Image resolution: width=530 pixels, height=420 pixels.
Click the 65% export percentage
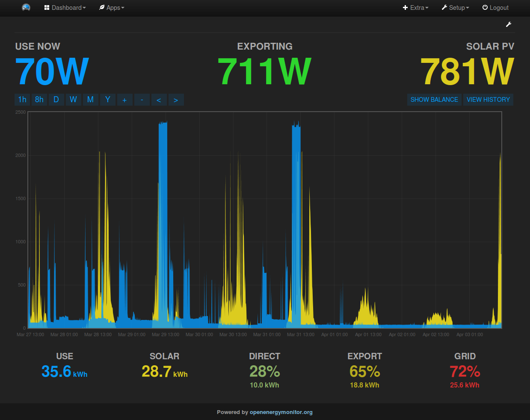364,371
